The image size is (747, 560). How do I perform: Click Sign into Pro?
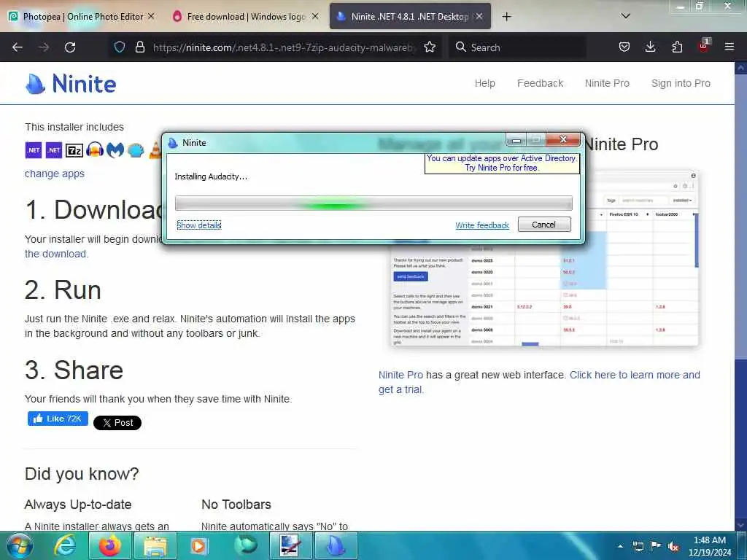(x=681, y=83)
